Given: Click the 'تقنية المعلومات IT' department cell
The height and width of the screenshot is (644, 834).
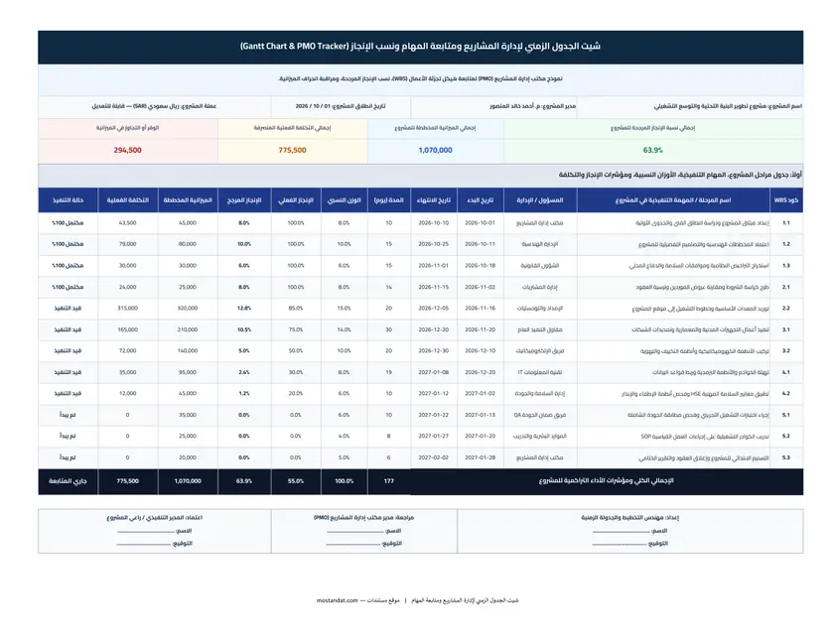Looking at the screenshot, I should (x=540, y=372).
